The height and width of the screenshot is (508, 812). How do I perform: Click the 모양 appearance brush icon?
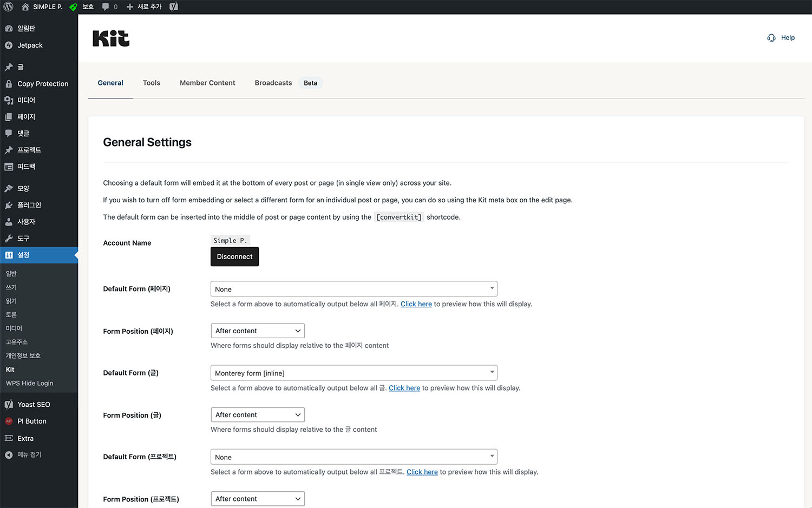9,188
